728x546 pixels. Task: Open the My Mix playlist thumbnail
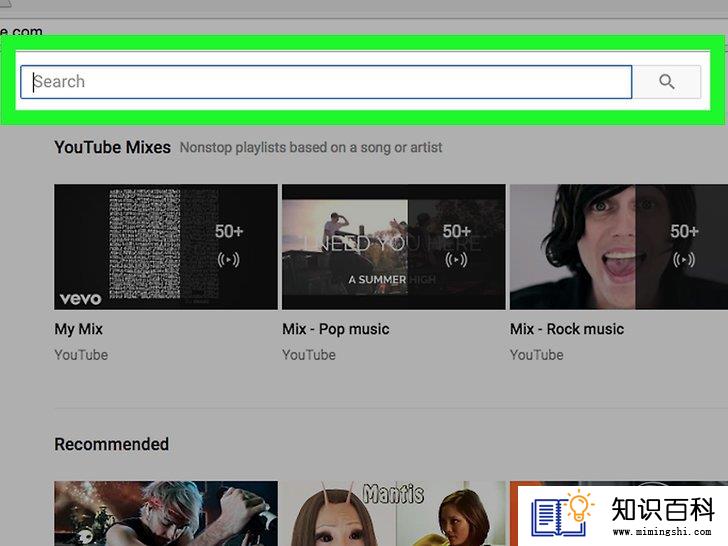tap(166, 247)
